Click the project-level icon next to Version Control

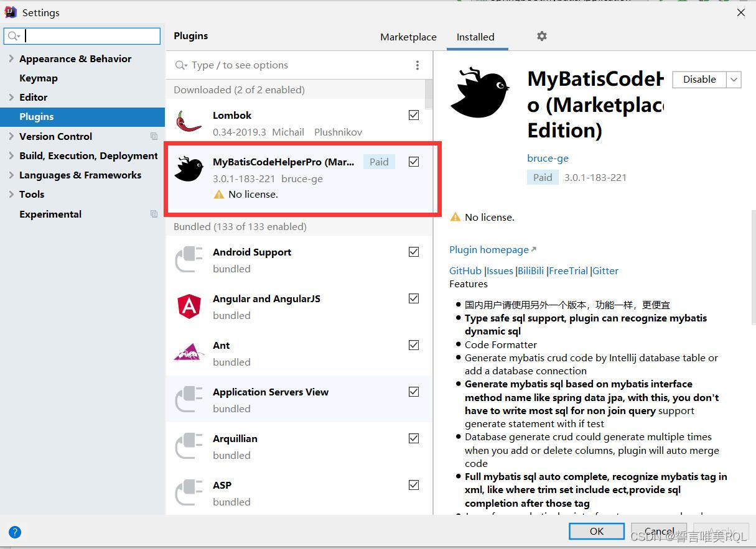click(154, 136)
